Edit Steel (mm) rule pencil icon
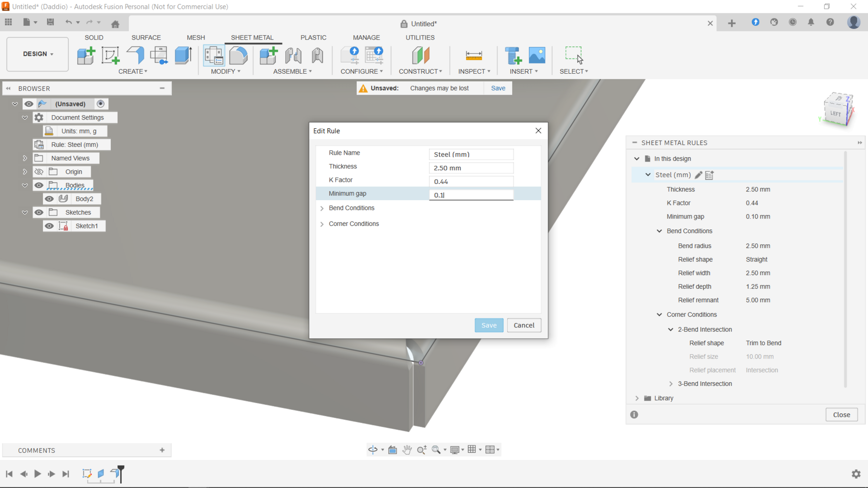Viewport: 868px width, 488px height. pos(699,175)
